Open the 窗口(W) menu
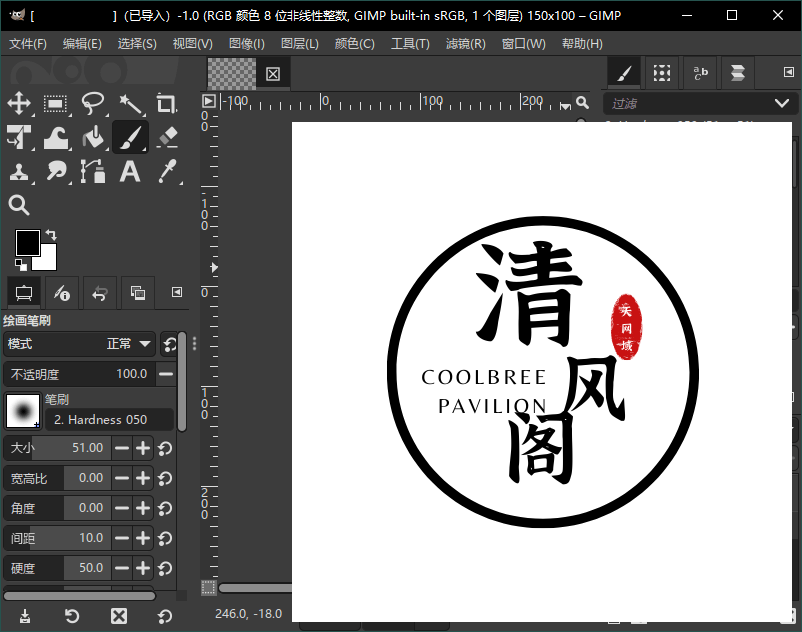The height and width of the screenshot is (632, 802). [524, 44]
